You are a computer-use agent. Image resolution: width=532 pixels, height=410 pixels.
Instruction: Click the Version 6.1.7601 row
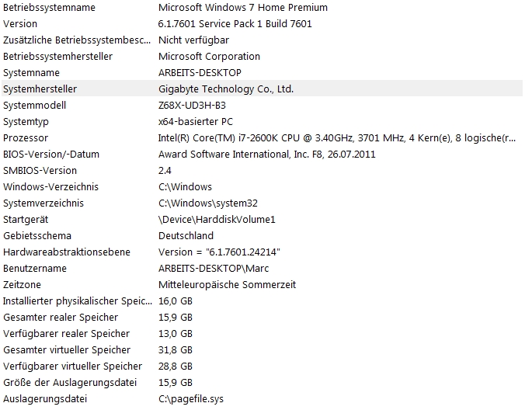click(x=262, y=24)
